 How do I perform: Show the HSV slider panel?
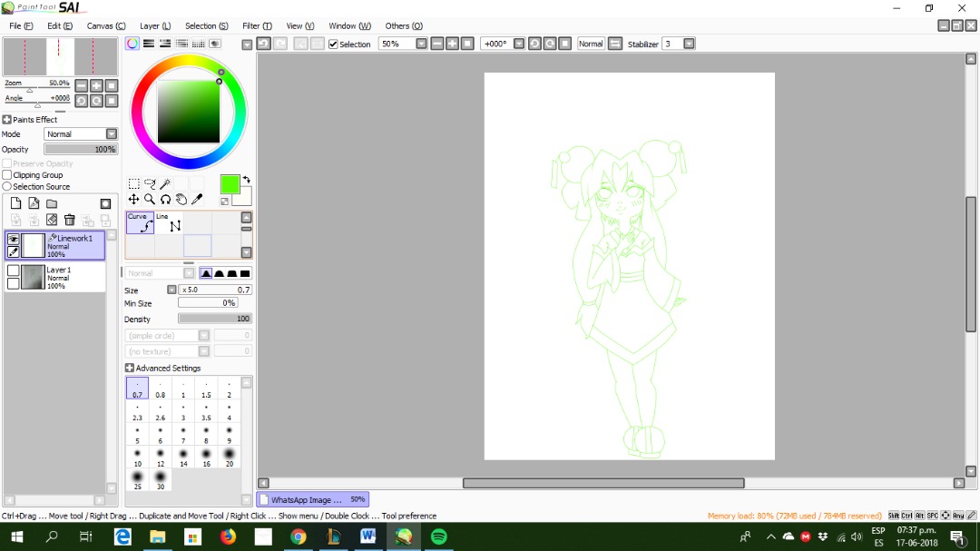point(165,44)
